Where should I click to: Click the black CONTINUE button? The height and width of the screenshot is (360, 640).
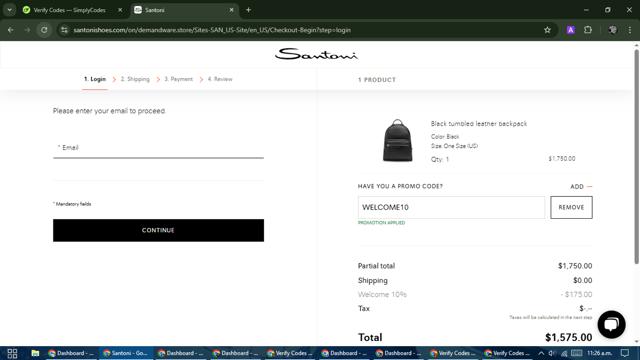coord(158,230)
